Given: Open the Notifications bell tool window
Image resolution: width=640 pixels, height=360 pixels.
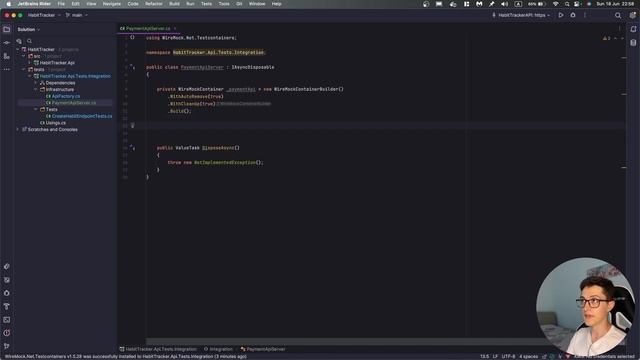Looking at the screenshot, I should [x=633, y=29].
